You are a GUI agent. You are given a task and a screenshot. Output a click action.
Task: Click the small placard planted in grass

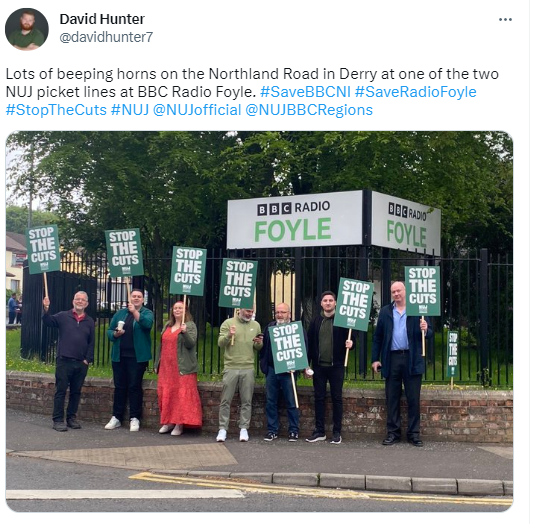point(453,354)
